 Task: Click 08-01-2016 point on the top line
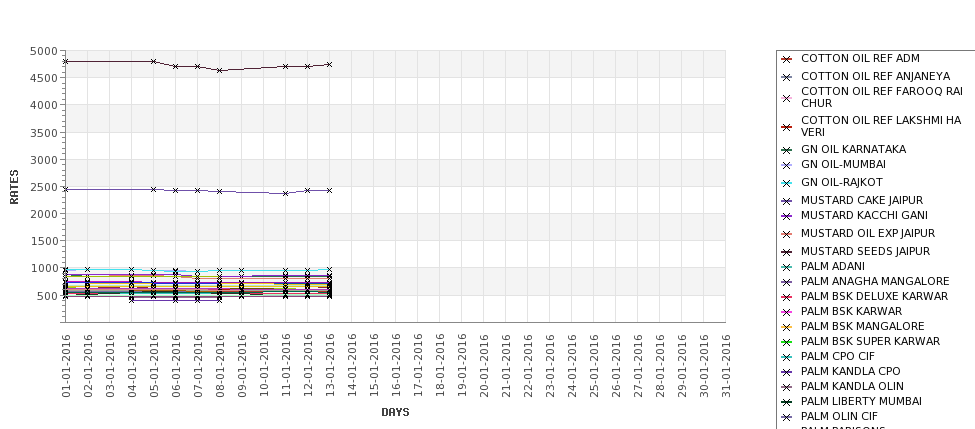(x=219, y=71)
